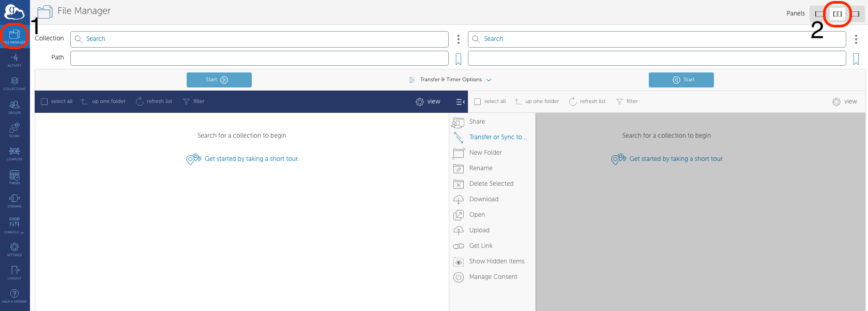Select Transfer or Sync to... menu item
This screenshot has width=868, height=311.
tap(497, 137)
